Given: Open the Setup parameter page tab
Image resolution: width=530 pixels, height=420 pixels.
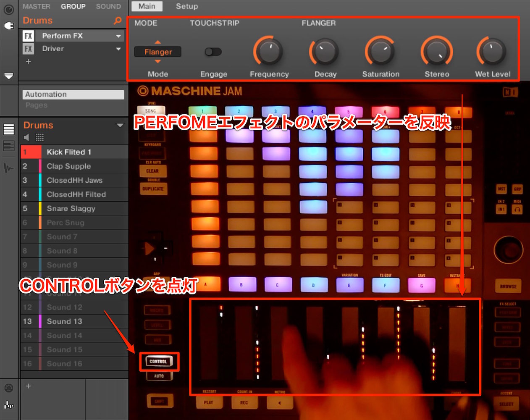Looking at the screenshot, I should coord(187,6).
